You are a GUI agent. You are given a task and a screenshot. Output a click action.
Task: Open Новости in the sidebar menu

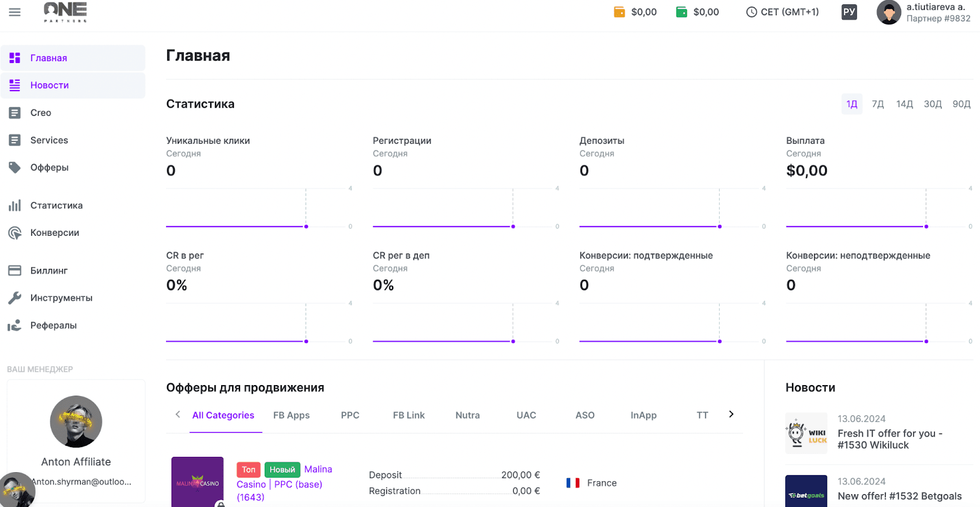pos(50,85)
